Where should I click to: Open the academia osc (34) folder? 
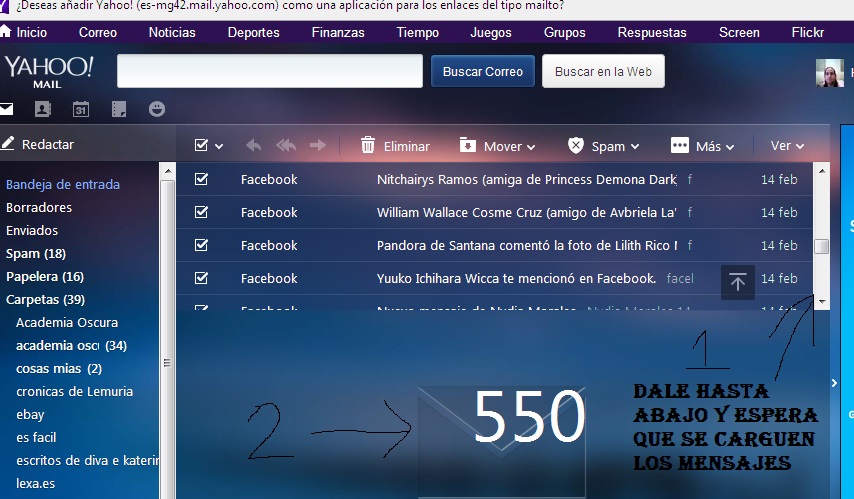pos(71,345)
